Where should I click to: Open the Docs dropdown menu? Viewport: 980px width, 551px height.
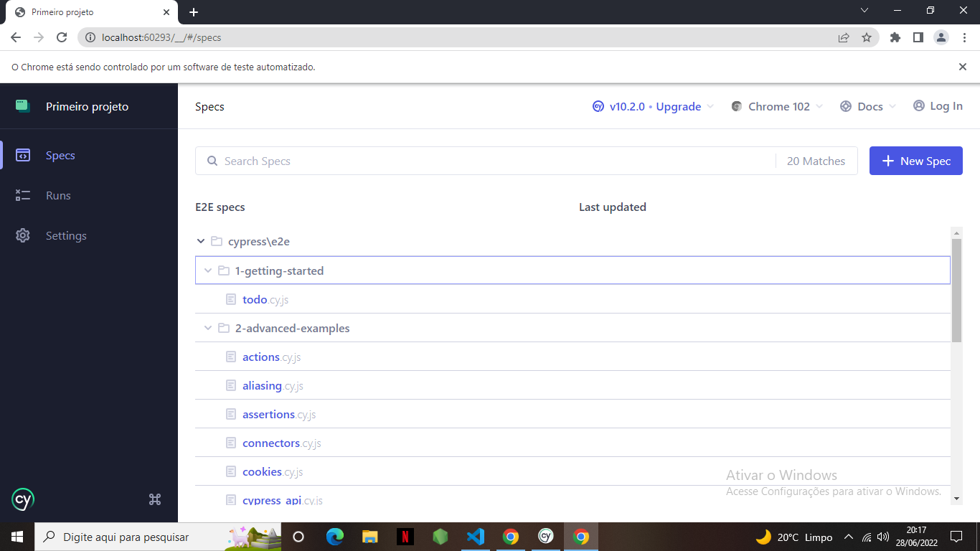click(868, 106)
